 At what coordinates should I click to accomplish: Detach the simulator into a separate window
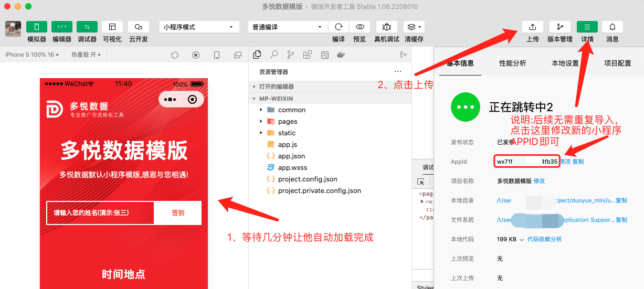pos(238,55)
